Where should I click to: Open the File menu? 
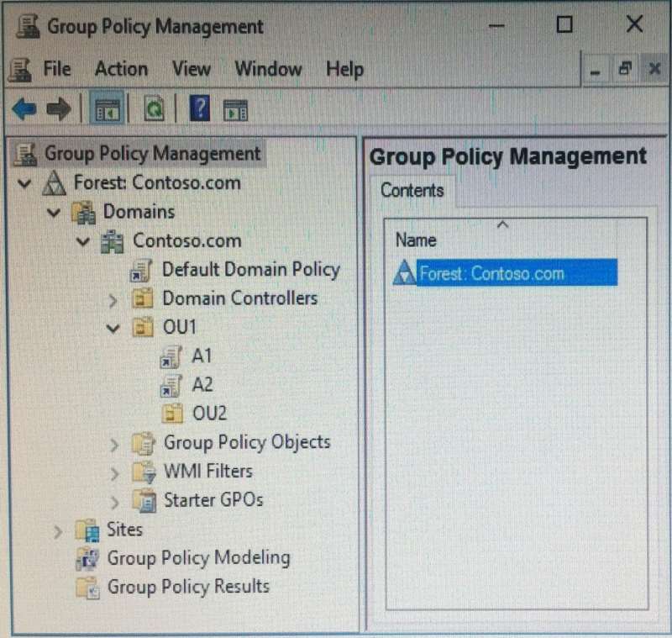click(57, 69)
